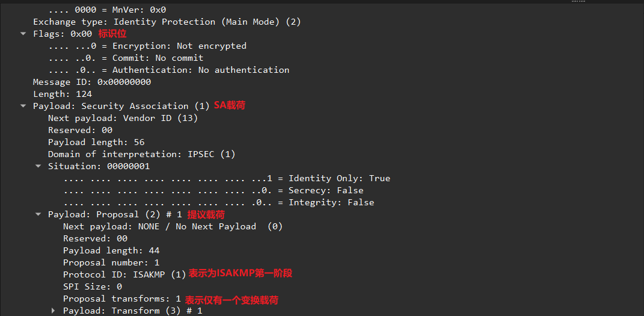Collapse the Payload: Security Association node
Screen dimensions: 644x316
pyautogui.click(x=23, y=107)
